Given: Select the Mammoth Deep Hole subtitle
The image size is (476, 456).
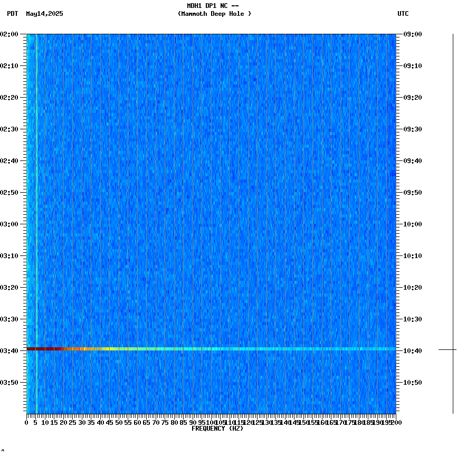Looking at the screenshot, I should [x=215, y=14].
